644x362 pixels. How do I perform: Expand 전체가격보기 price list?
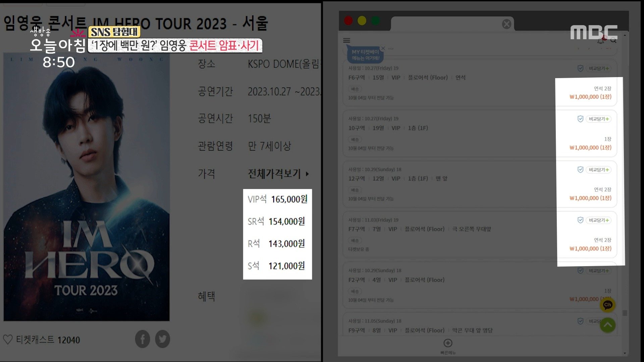278,174
